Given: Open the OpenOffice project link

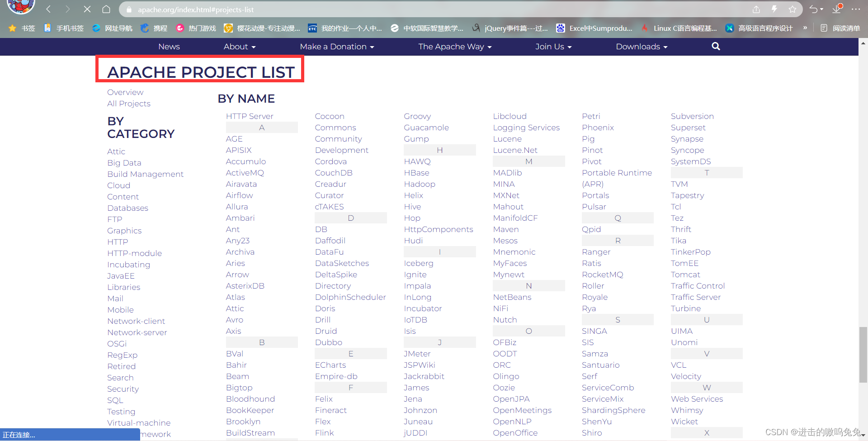Looking at the screenshot, I should tap(515, 433).
